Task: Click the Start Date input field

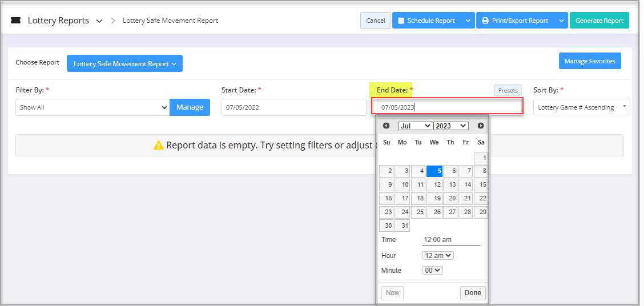Action: (293, 107)
